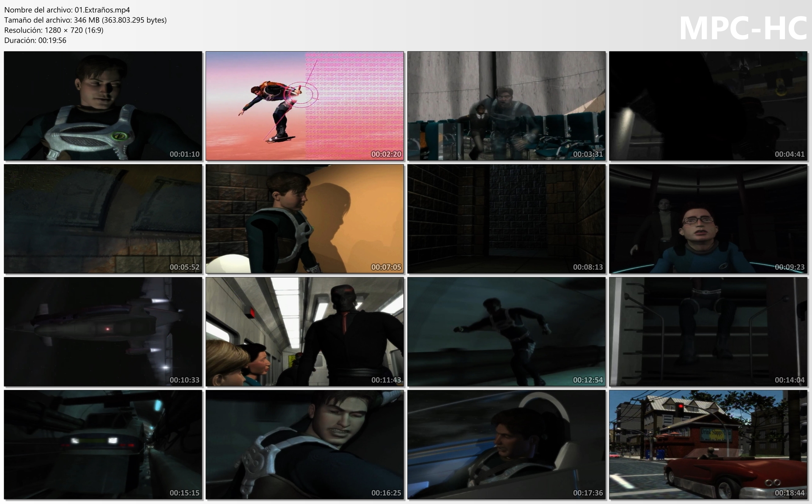Open the red convertible thumbnail at 00:18:44
812x504 pixels.
coord(708,444)
